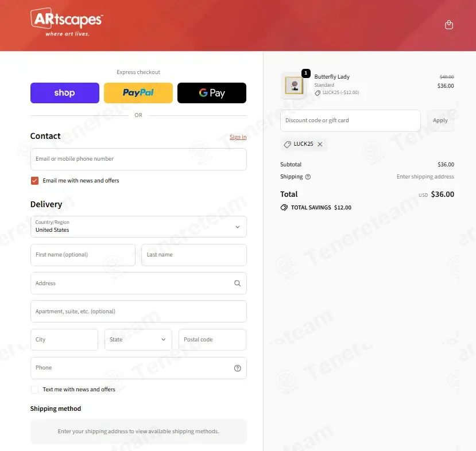Pay with PayPal express checkout
The width and height of the screenshot is (476, 451).
pyautogui.click(x=138, y=93)
